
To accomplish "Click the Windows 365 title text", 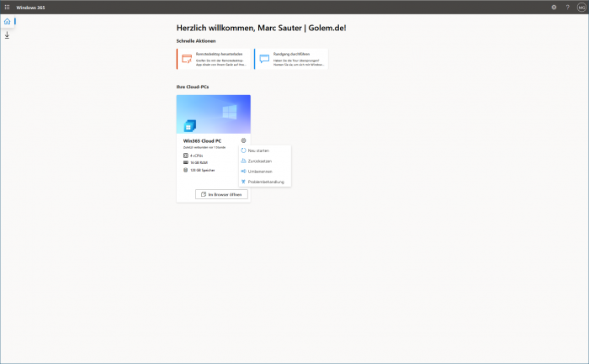I will (30, 8).
